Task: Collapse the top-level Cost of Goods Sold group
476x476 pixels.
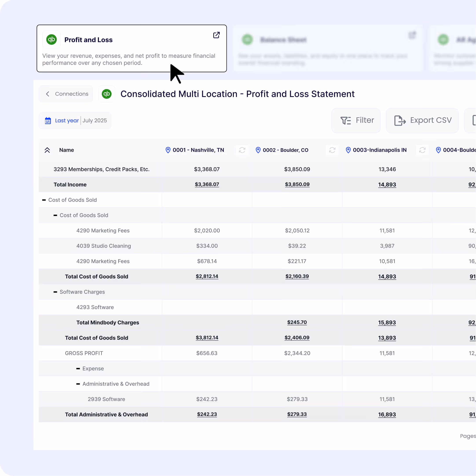Action: pos(44,200)
